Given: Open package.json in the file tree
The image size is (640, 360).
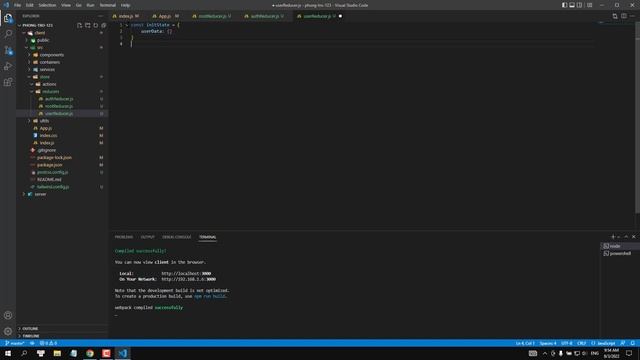Looking at the screenshot, I should coord(61,165).
